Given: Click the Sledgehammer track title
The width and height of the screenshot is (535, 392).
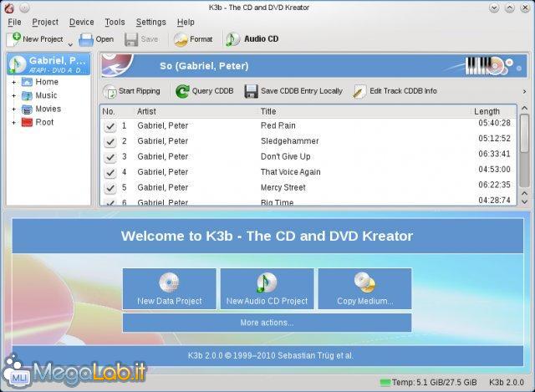Looking at the screenshot, I should click(x=290, y=141).
